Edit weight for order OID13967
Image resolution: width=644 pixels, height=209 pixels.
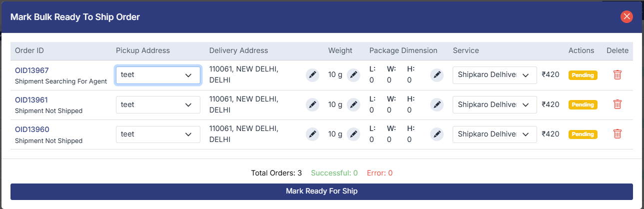click(x=353, y=75)
